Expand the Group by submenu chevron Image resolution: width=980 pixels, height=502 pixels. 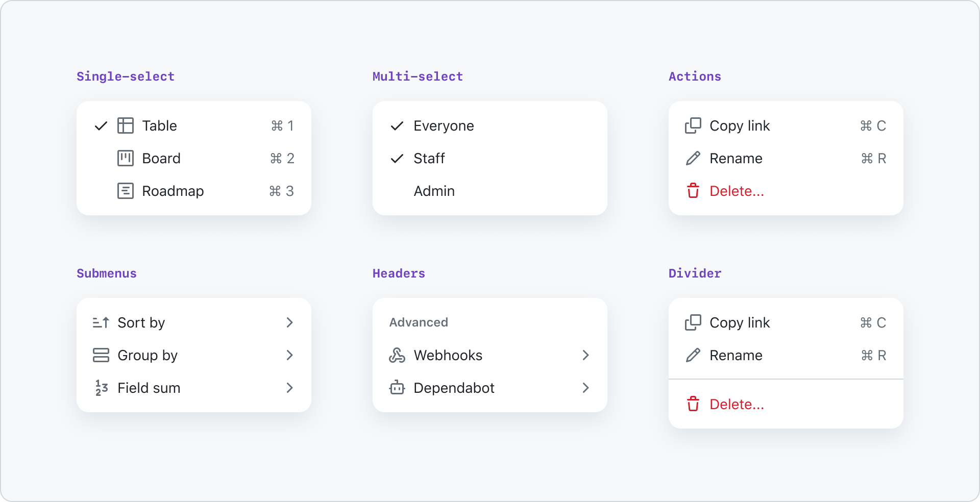pos(290,355)
